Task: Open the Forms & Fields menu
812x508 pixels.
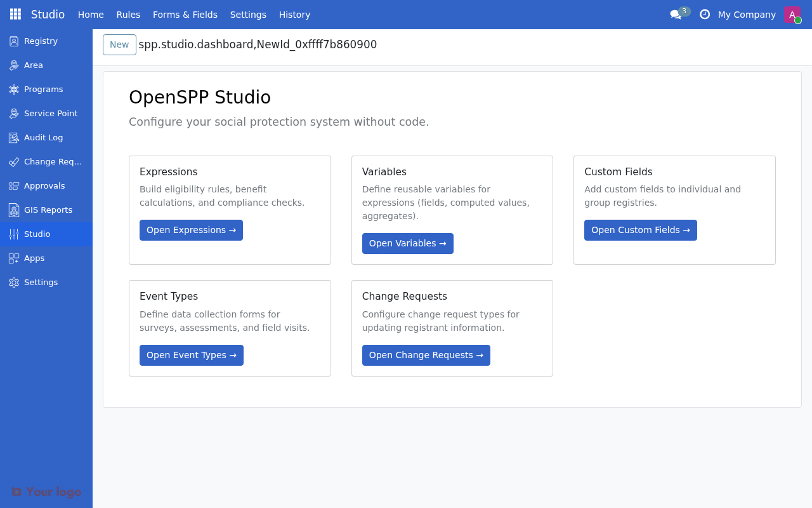Action: tap(185, 14)
